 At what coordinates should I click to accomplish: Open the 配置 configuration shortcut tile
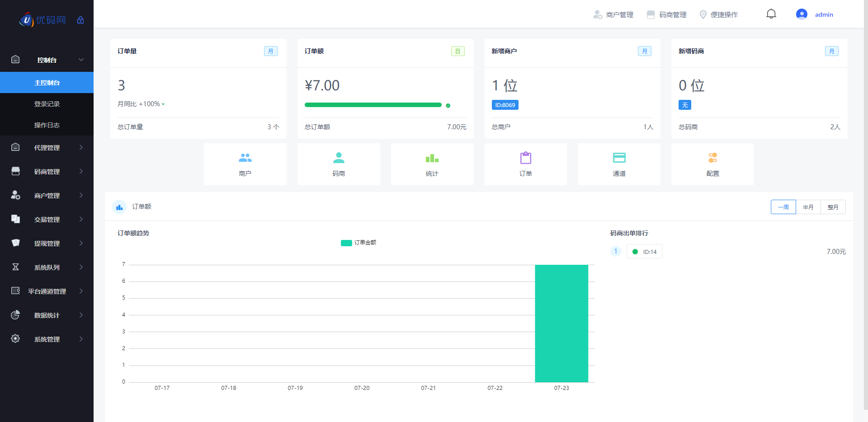(712, 164)
